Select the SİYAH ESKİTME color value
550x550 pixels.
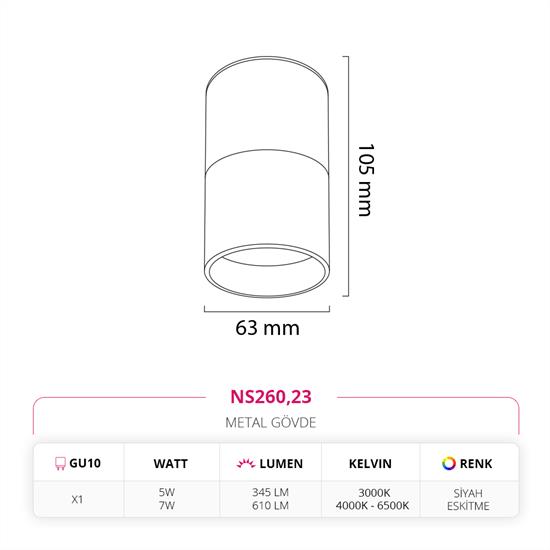(468, 499)
